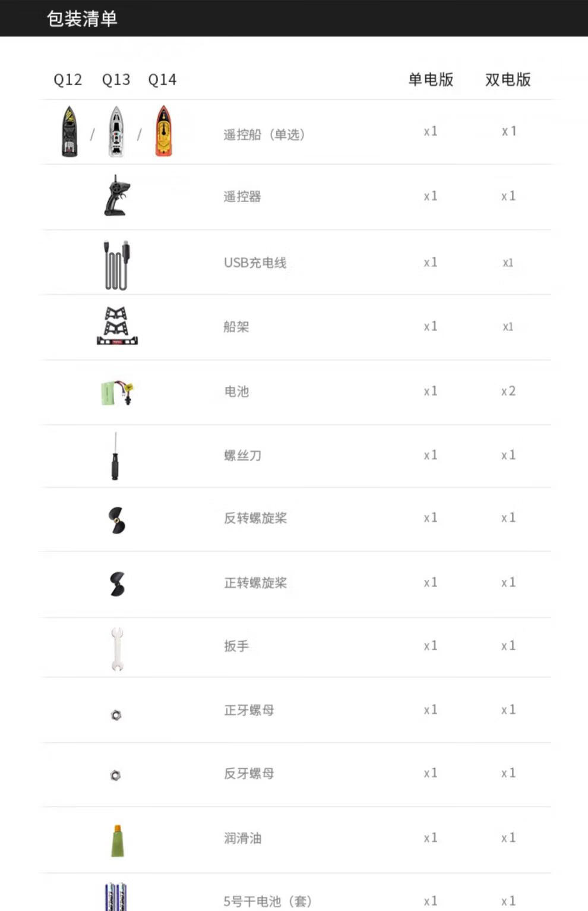Image resolution: width=588 pixels, height=911 pixels.
Task: Select the white Q13 boat image
Action: pos(116,131)
